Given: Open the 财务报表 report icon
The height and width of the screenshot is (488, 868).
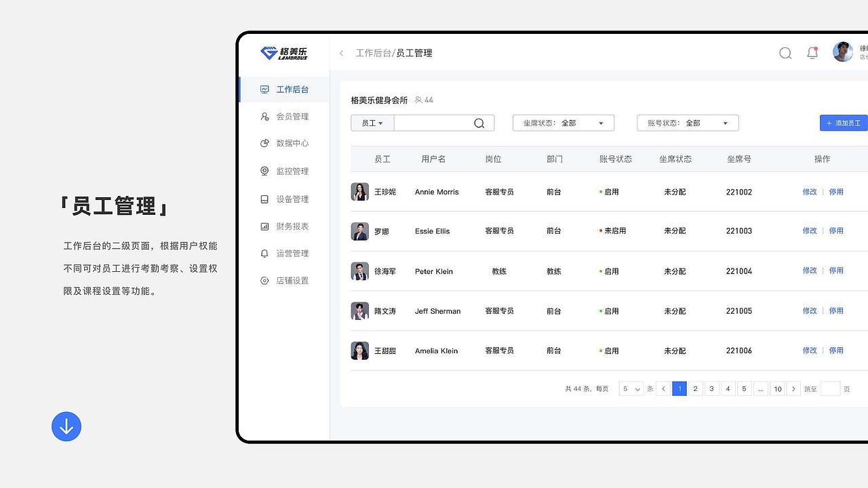Looking at the screenshot, I should coord(264,226).
